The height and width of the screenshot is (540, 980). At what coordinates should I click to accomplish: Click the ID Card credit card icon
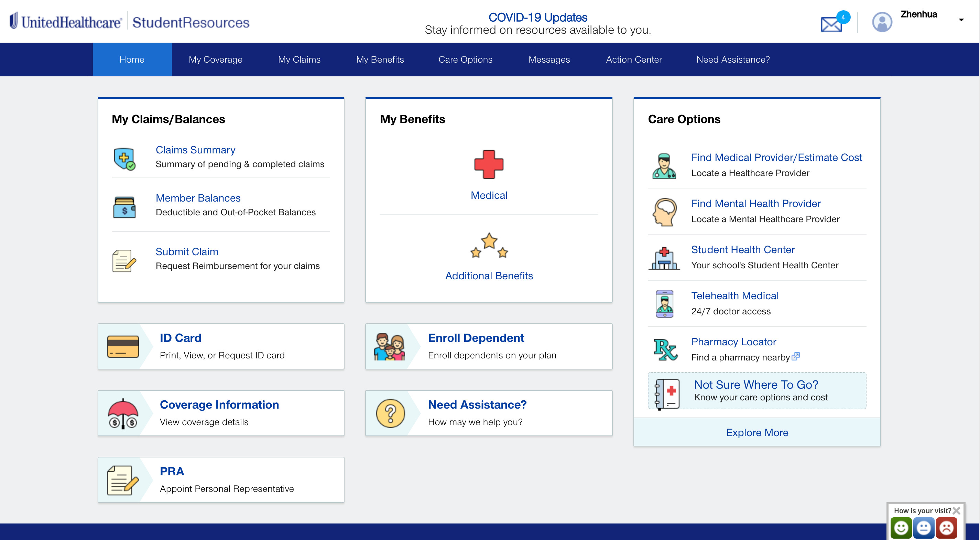point(123,346)
